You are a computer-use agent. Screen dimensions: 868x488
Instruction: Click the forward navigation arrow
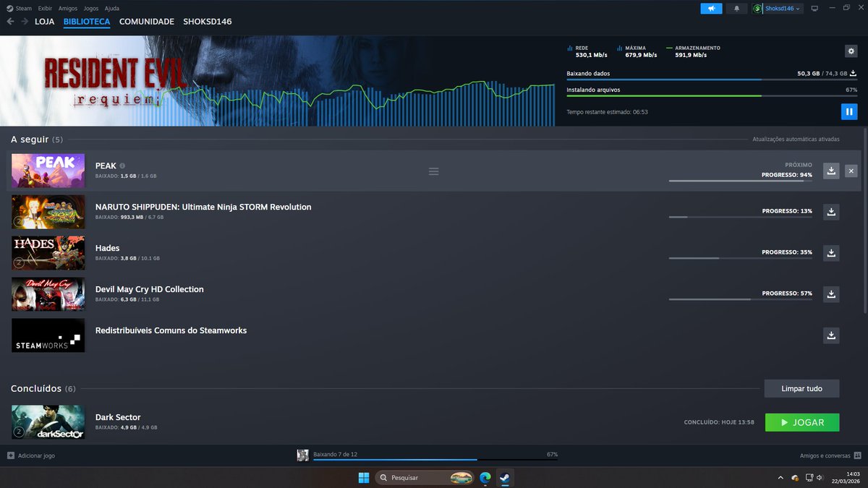tap(25, 22)
